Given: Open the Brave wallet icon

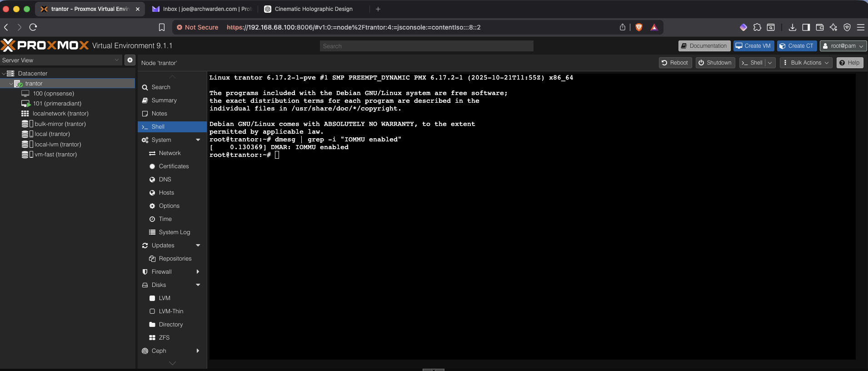Looking at the screenshot, I should pos(820,27).
